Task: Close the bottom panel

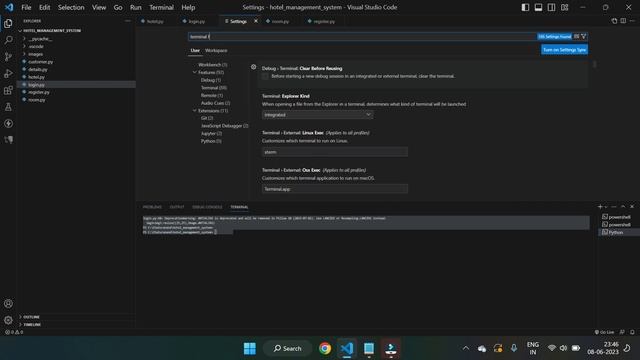Action: (x=632, y=207)
